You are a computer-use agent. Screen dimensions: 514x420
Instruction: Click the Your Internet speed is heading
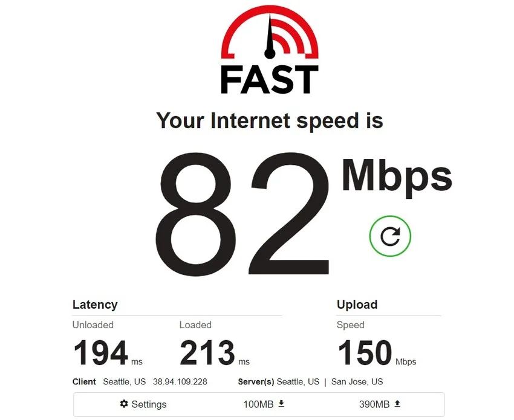(270, 121)
